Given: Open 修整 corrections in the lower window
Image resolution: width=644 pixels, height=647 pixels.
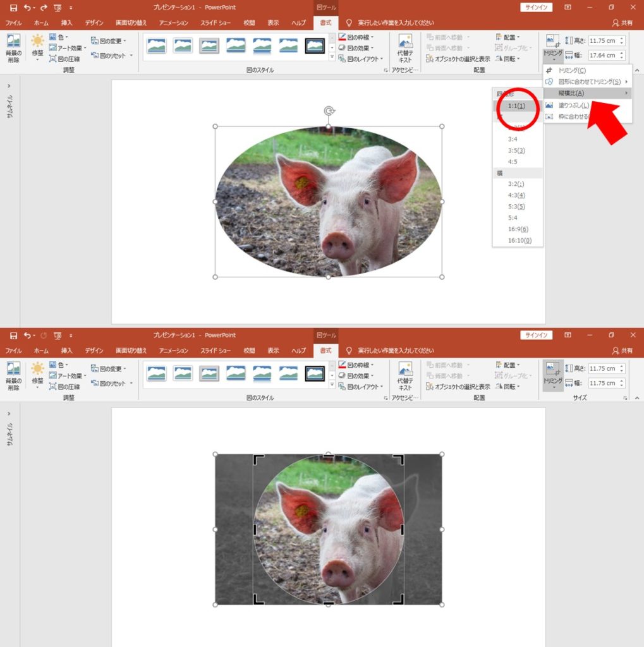Looking at the screenshot, I should (x=38, y=375).
